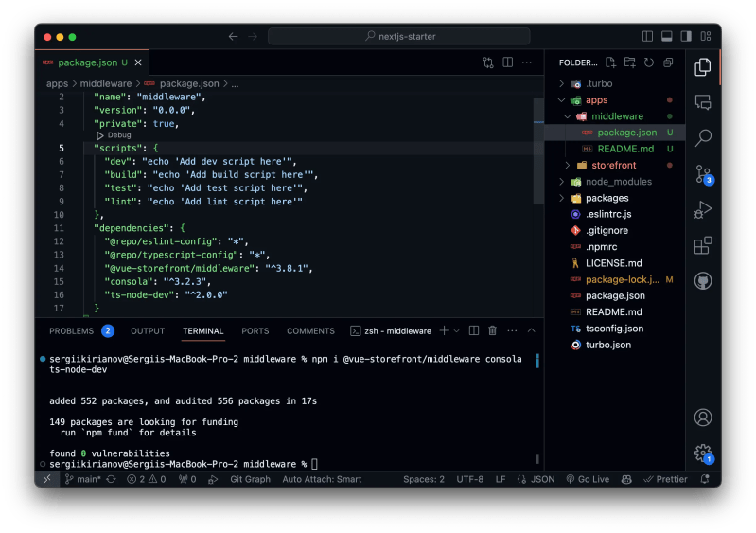Viewport: 756px width, 533px height.
Task: Maximize panel with chevron up
Action: click(532, 330)
